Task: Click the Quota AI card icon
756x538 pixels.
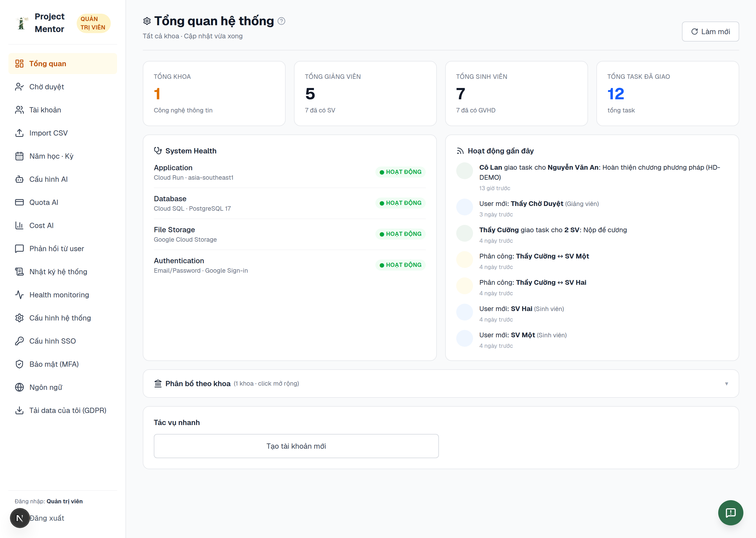Action: [x=19, y=203]
